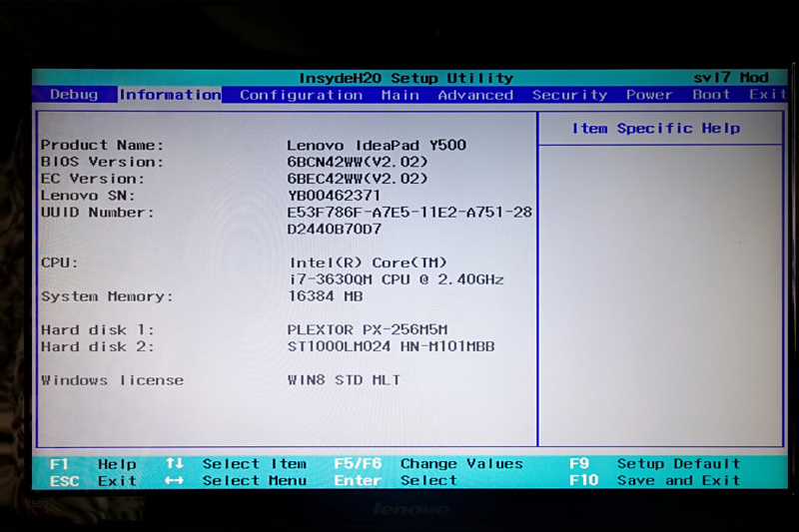Switch to the Security tab
The height and width of the screenshot is (532, 799).
click(569, 95)
